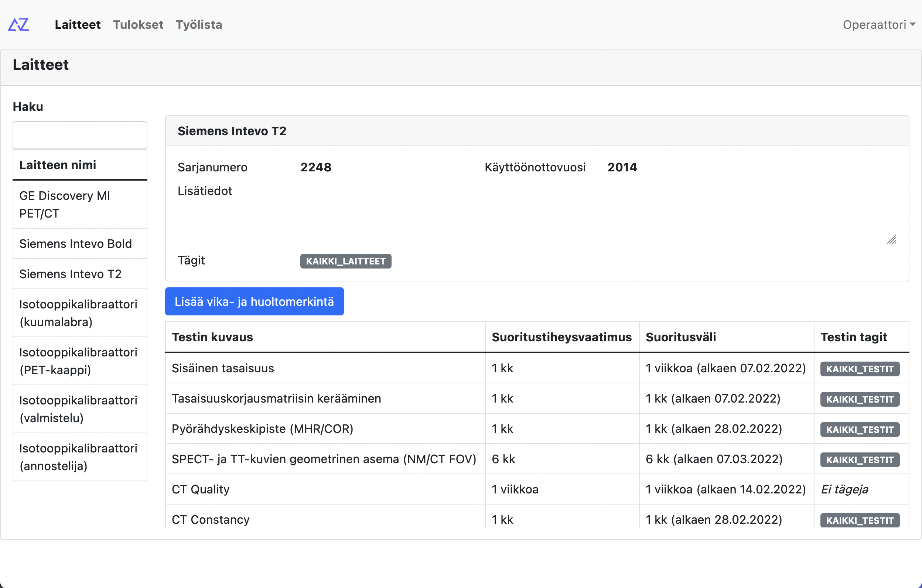Grab the Lisätiedot textarea resize handle
The width and height of the screenshot is (922, 588).
tap(892, 240)
